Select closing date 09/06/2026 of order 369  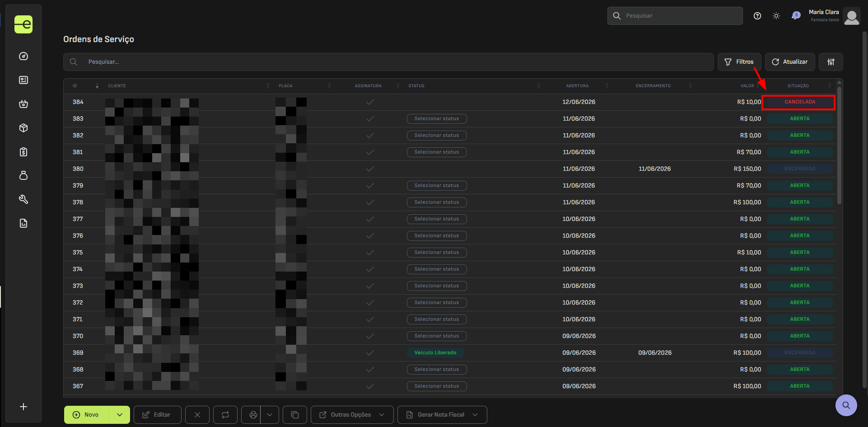[655, 353]
